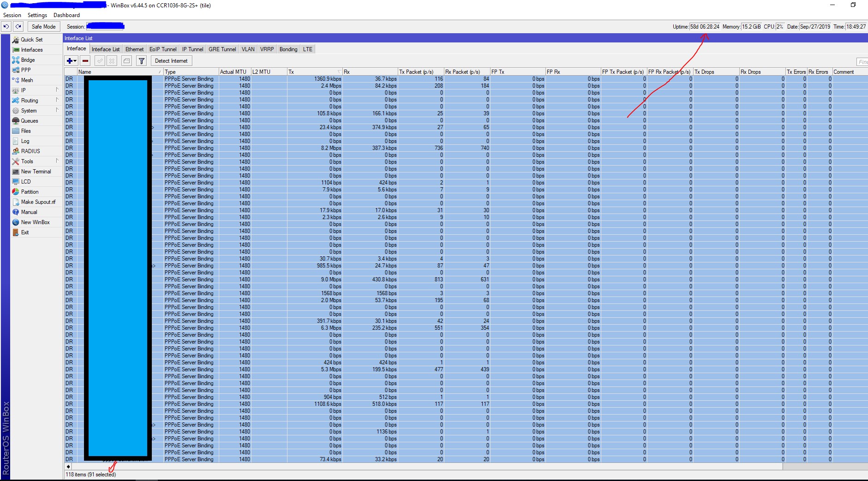This screenshot has height=481, width=868.
Task: Open the Filter funnel icon
Action: coord(142,61)
